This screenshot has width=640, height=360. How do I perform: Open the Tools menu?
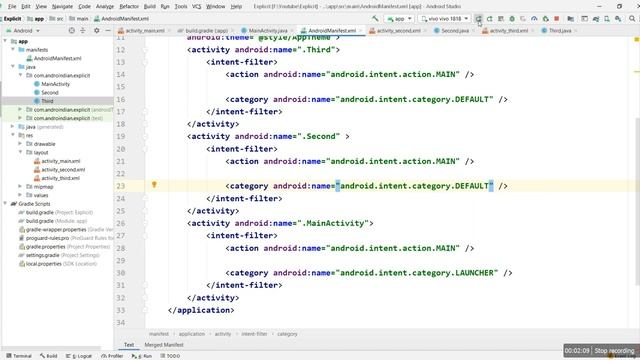[181, 7]
